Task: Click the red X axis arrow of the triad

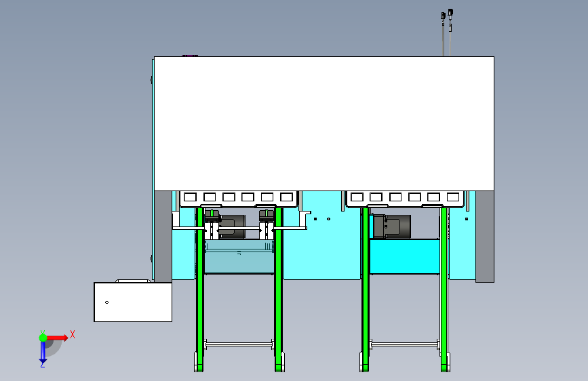Action: (x=58, y=338)
